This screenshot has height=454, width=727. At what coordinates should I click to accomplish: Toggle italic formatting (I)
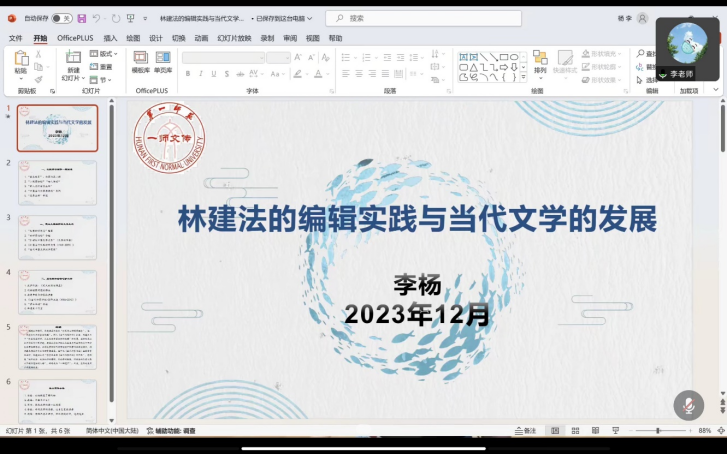point(200,74)
